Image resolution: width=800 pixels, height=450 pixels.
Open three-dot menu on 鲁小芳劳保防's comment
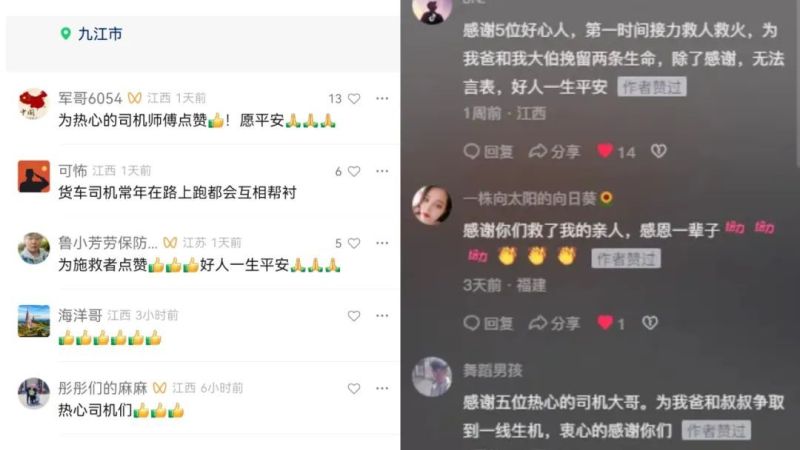tap(382, 243)
